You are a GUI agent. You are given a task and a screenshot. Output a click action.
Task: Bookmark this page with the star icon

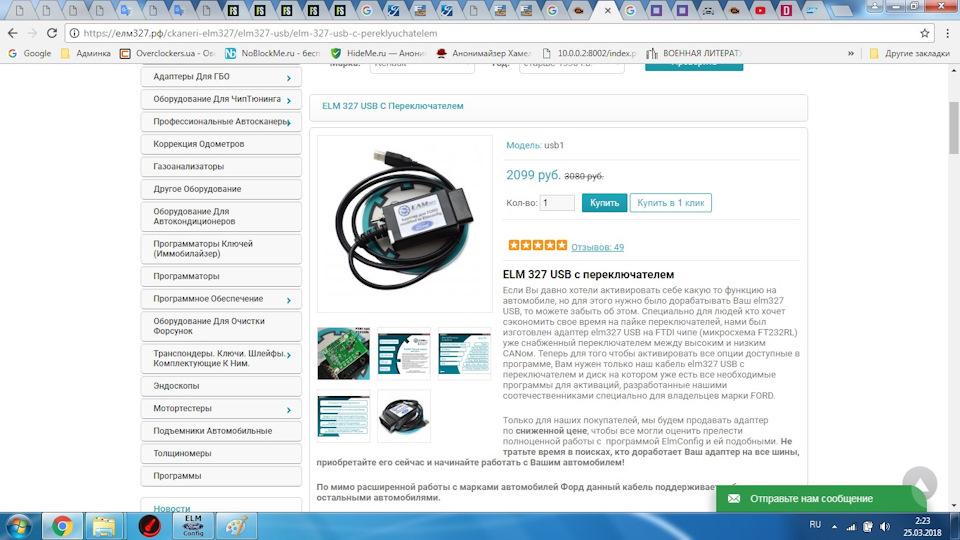pos(924,33)
